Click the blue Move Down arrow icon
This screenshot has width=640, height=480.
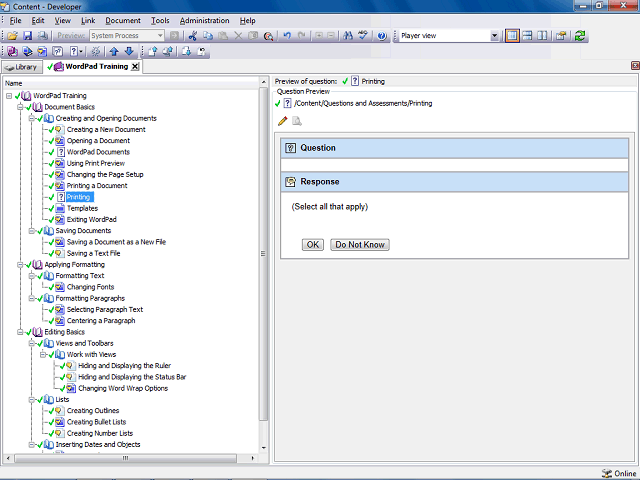129,51
